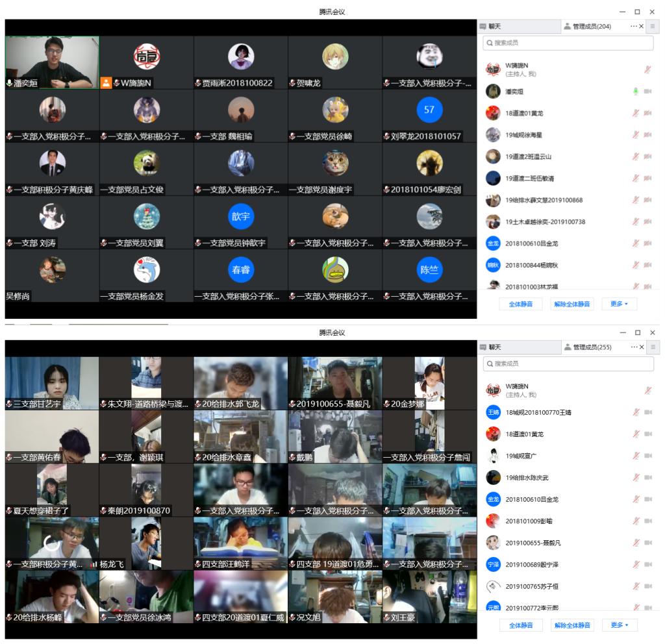Unmute 19土木卓越徐奕-2019100738 via mic icon
The image size is (665, 644).
(x=636, y=222)
